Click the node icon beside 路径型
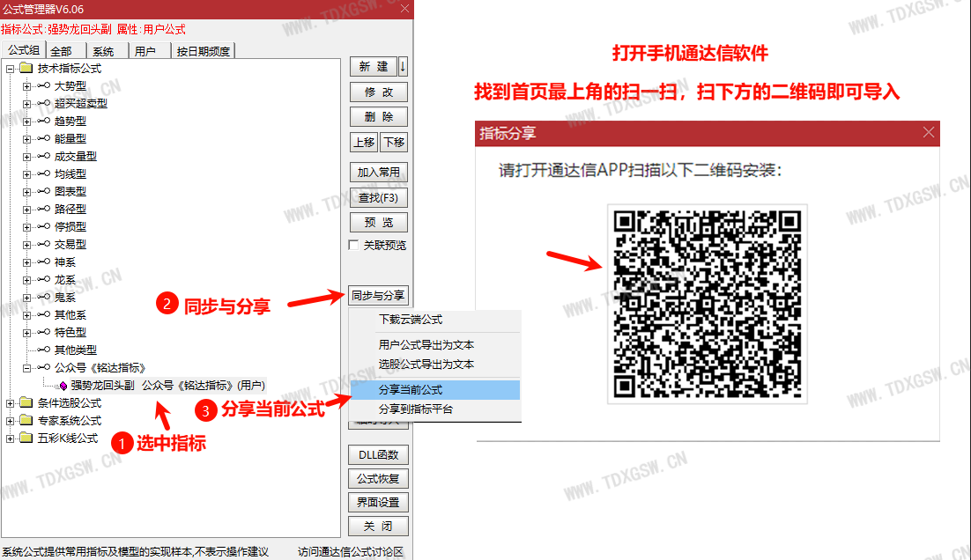Image resolution: width=971 pixels, height=560 pixels. pyautogui.click(x=43, y=209)
